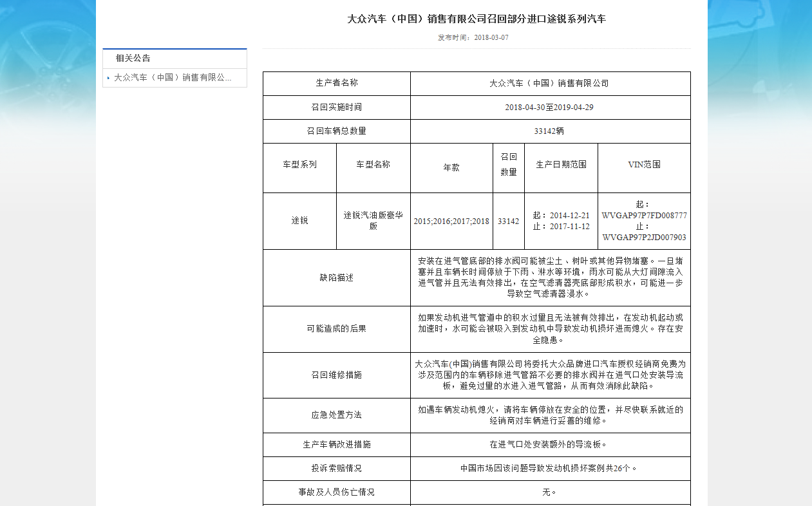The image size is (812, 506).
Task: Click the 生产者名称 row label
Action: (337, 83)
